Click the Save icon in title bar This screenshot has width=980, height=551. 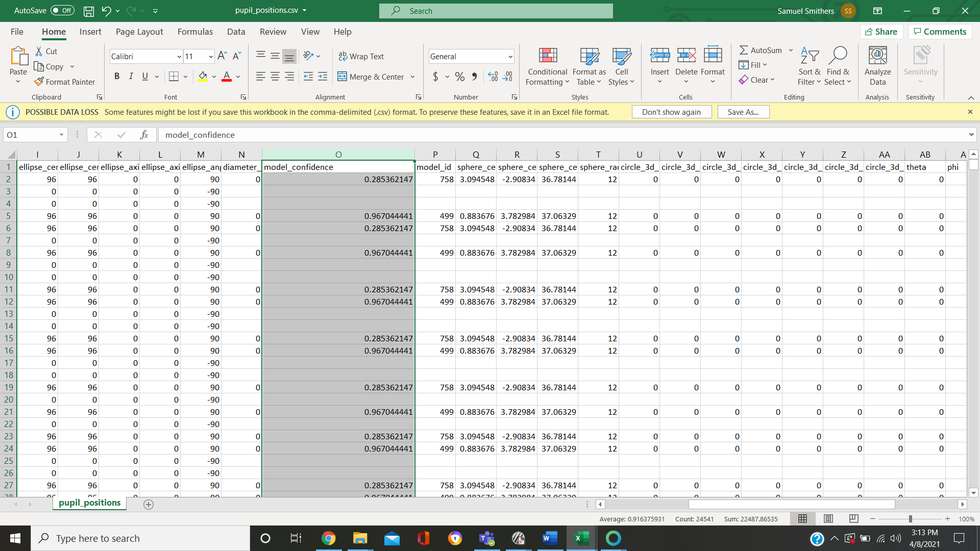coord(89,11)
